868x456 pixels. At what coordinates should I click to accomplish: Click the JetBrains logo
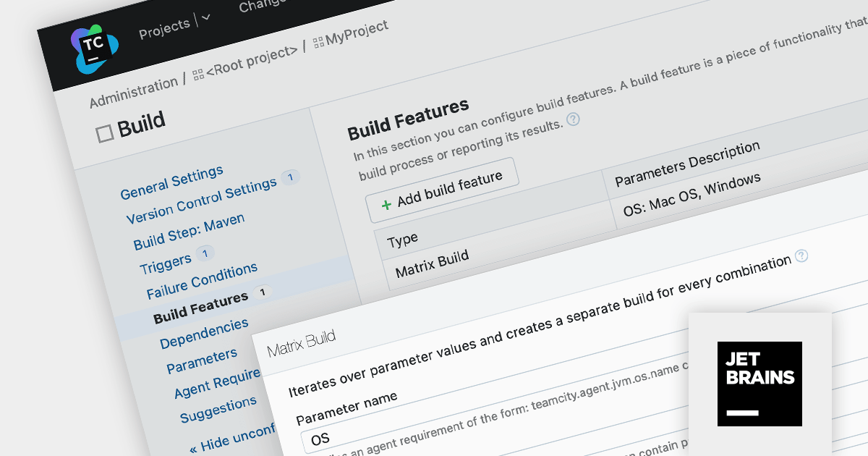[759, 384]
